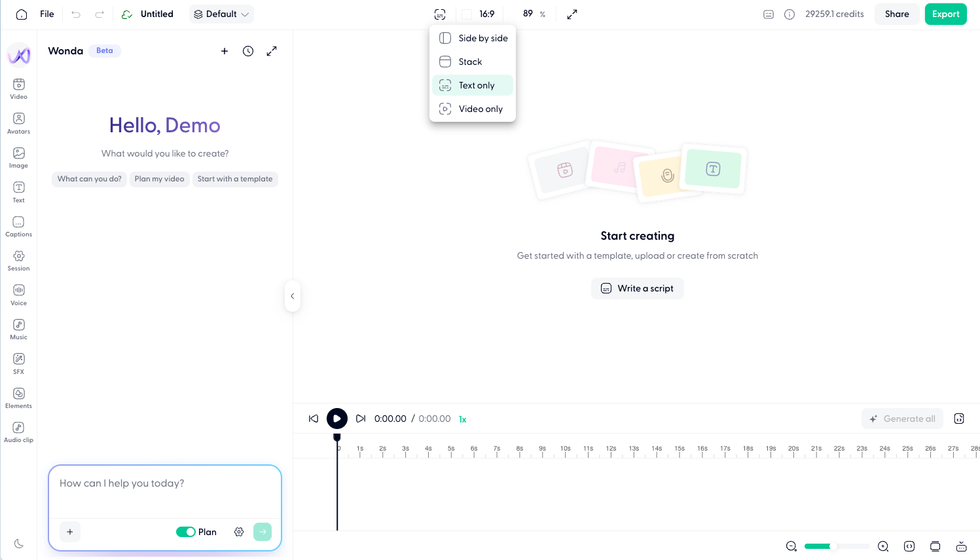Adjust the timeline zoom slider
Viewport: 980px width, 560px height.
(x=833, y=546)
